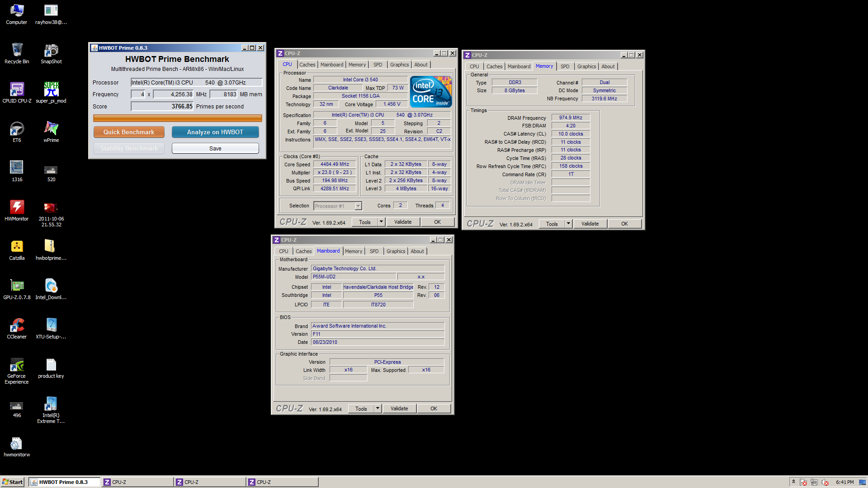Click the motherboard Model value P55M-UD2

(x=354, y=277)
